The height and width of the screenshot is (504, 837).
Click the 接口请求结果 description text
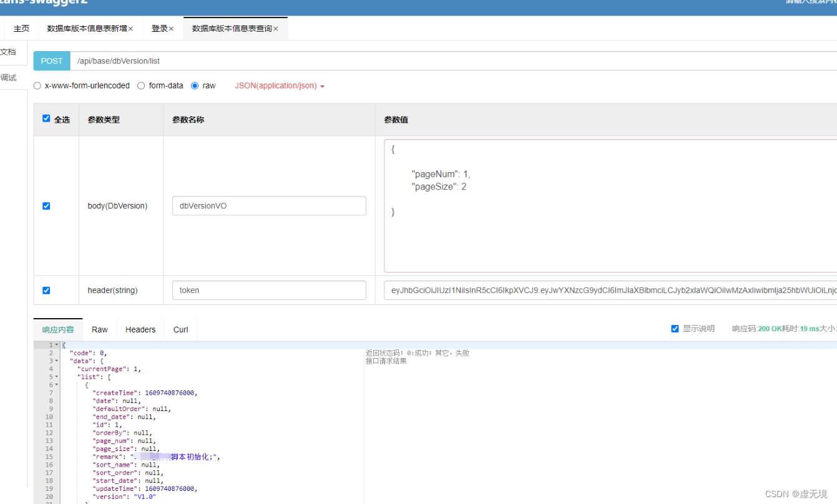coord(386,361)
